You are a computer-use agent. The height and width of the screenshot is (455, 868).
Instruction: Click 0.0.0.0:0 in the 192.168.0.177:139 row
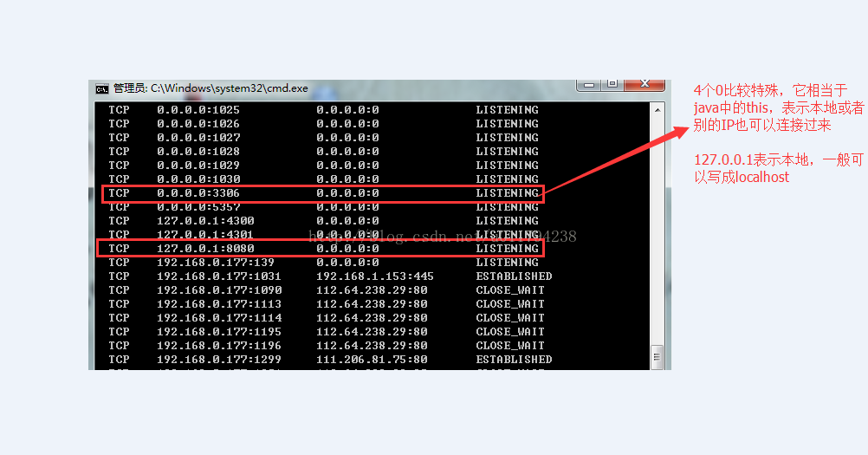347,262
